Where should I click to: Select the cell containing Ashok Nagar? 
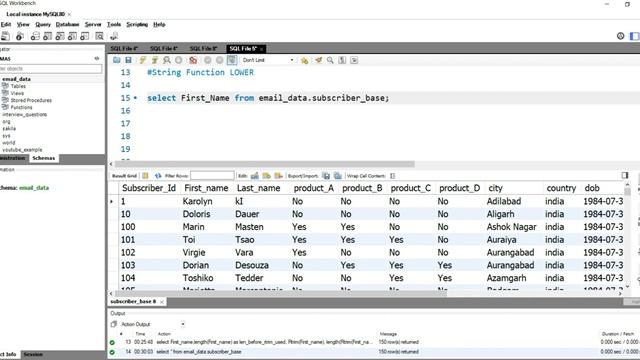click(x=511, y=227)
